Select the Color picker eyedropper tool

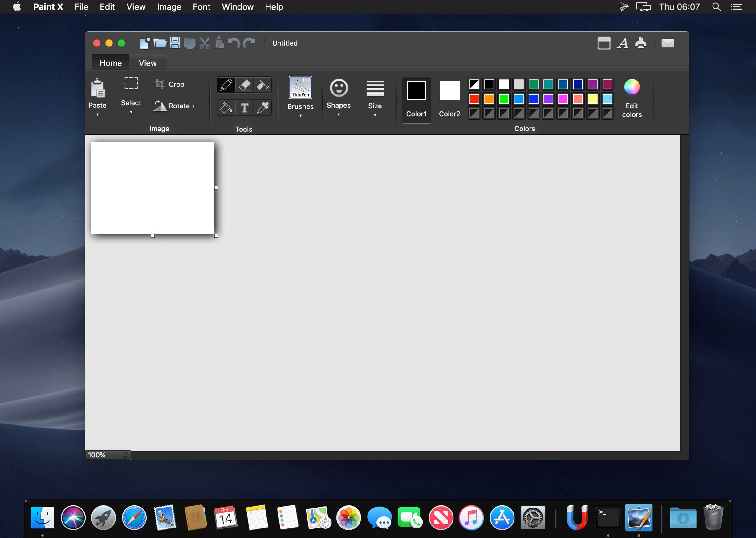tap(262, 108)
